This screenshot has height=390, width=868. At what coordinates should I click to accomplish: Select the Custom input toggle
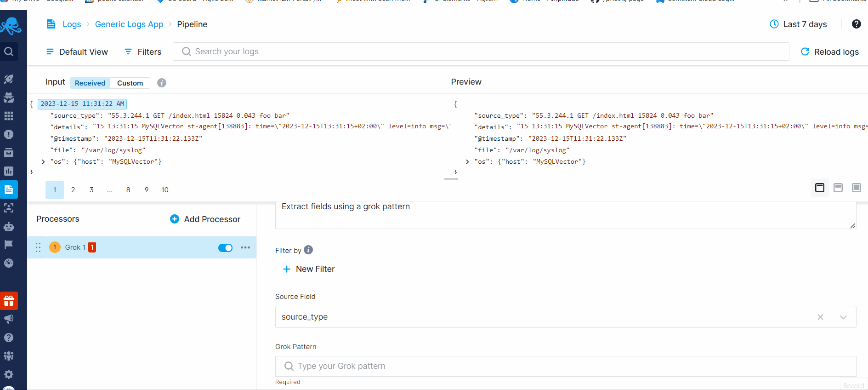(x=130, y=83)
